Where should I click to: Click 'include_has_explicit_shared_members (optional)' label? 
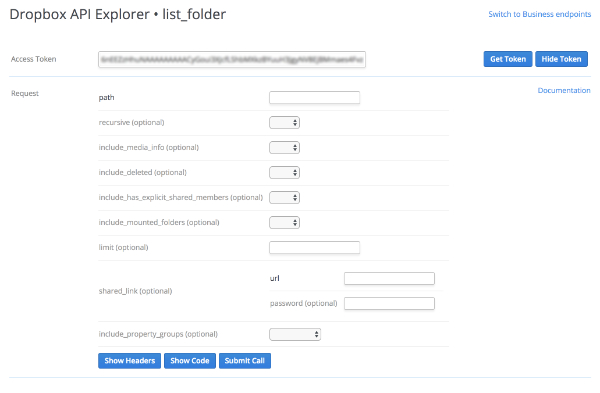(181, 197)
